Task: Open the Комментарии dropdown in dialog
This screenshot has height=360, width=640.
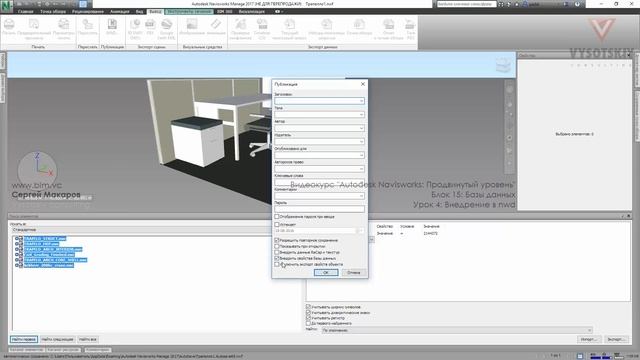Action: (x=361, y=196)
